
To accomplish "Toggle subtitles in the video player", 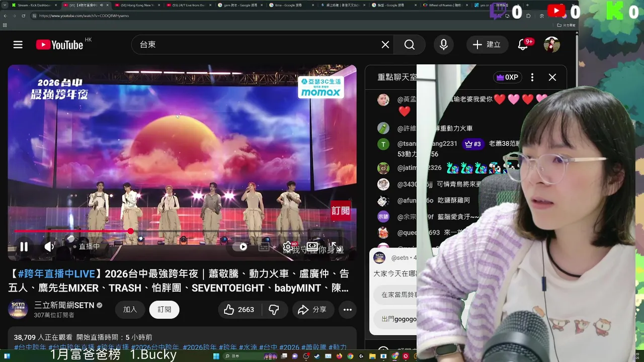I will [264, 247].
